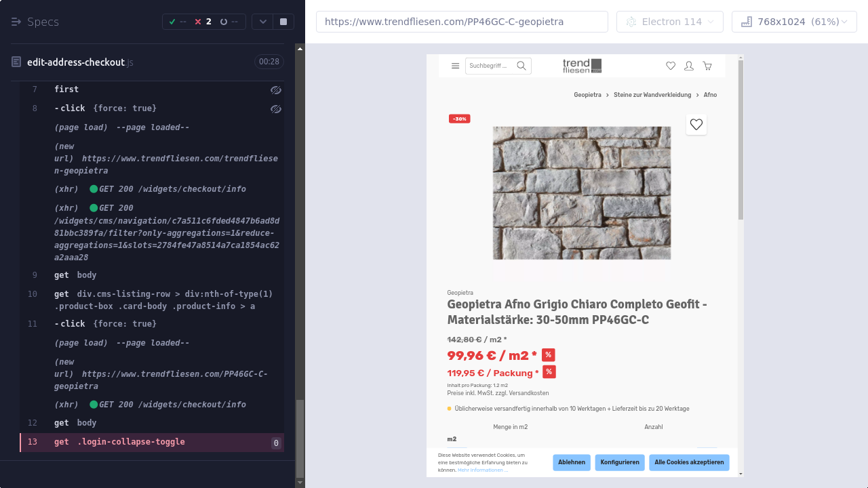This screenshot has width=868, height=488.
Task: Open the Electron 114 browser dropdown
Action: 669,22
